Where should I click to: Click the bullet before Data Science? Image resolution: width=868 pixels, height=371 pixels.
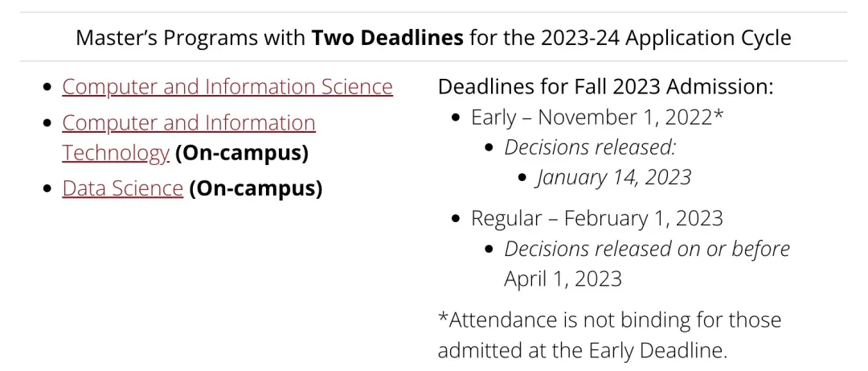(x=47, y=189)
